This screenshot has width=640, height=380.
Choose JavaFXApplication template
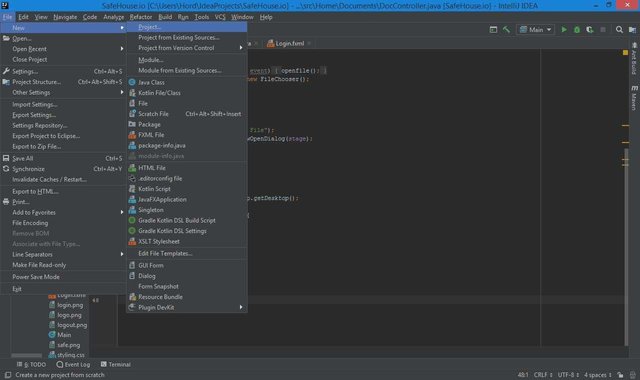(187, 199)
